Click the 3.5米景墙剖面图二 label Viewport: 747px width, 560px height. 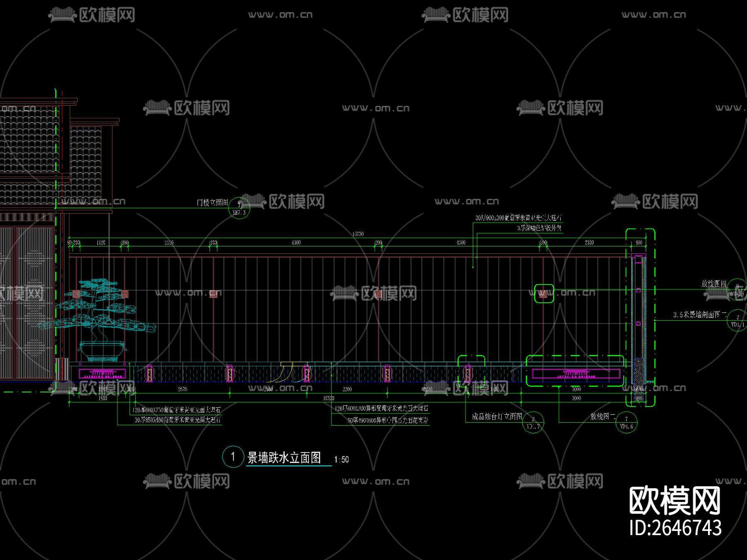(x=700, y=315)
